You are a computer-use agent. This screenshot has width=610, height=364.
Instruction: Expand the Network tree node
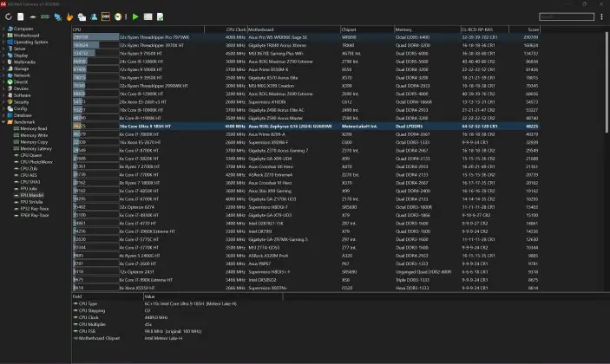pos(3,75)
